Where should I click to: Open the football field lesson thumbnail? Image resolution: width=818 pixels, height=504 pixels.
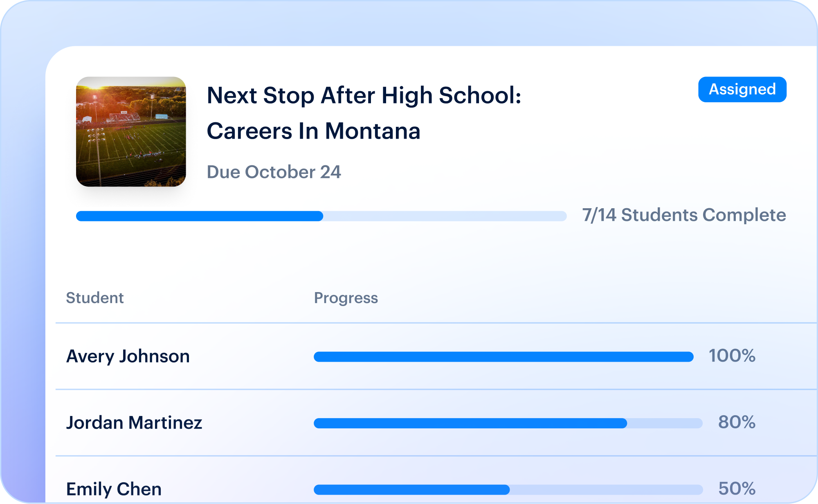click(x=131, y=132)
